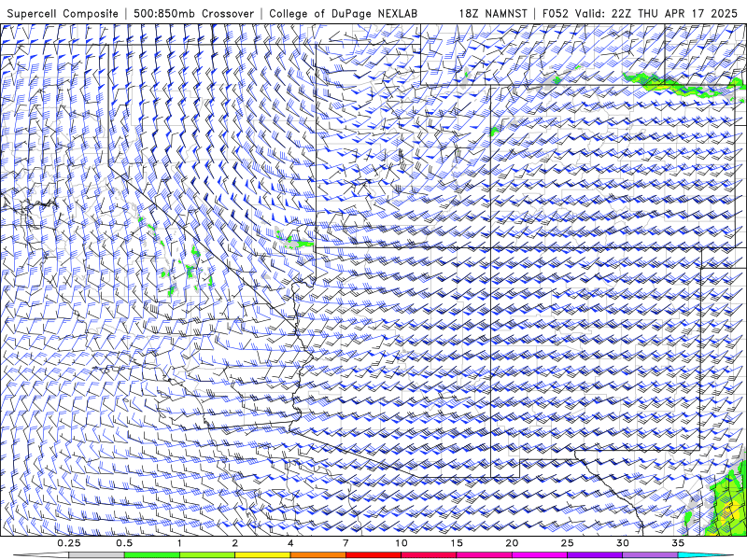Click the "500:850mb Crossover" header text
Viewport: 747px width, 560px height.
pyautogui.click(x=193, y=13)
